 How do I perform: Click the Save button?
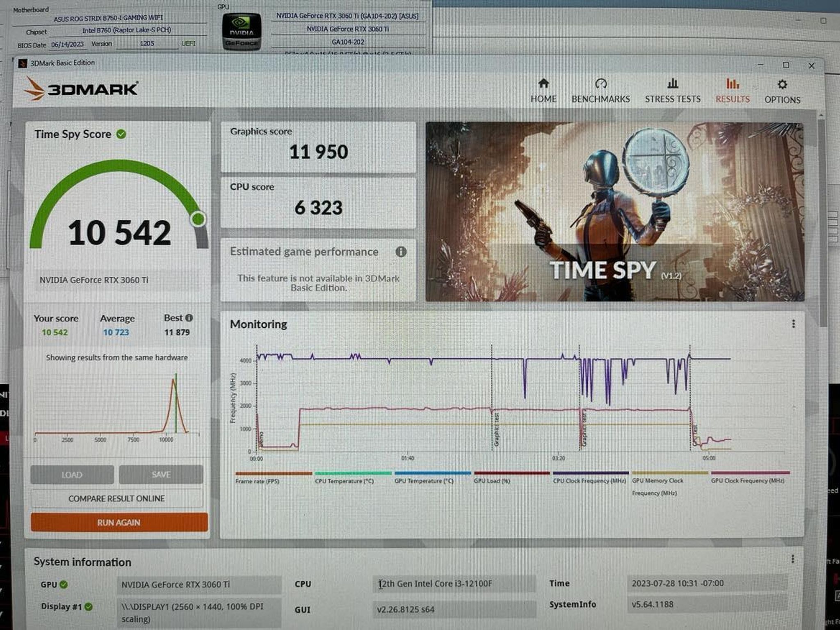[x=161, y=475]
